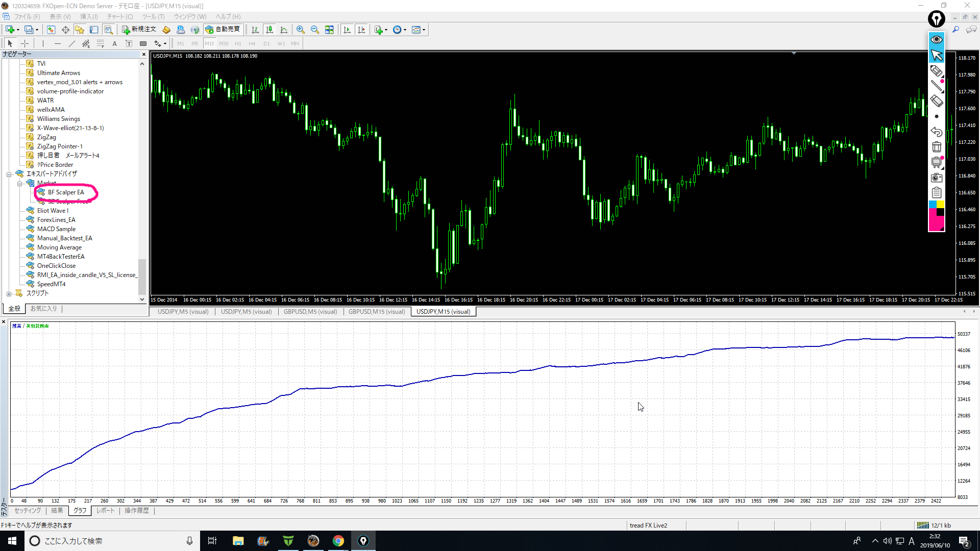Open the Market Watch window icon
This screenshot has width=980, height=551.
click(51, 30)
